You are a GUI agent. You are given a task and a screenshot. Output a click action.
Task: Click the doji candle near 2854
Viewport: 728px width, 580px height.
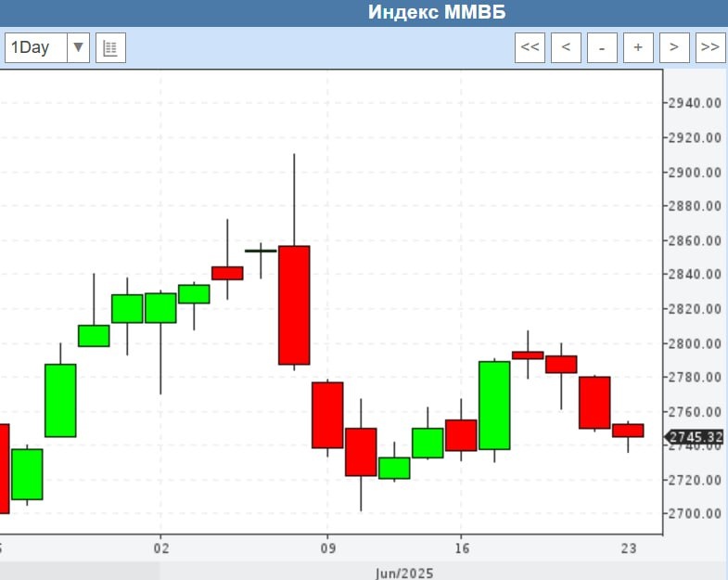(x=261, y=251)
